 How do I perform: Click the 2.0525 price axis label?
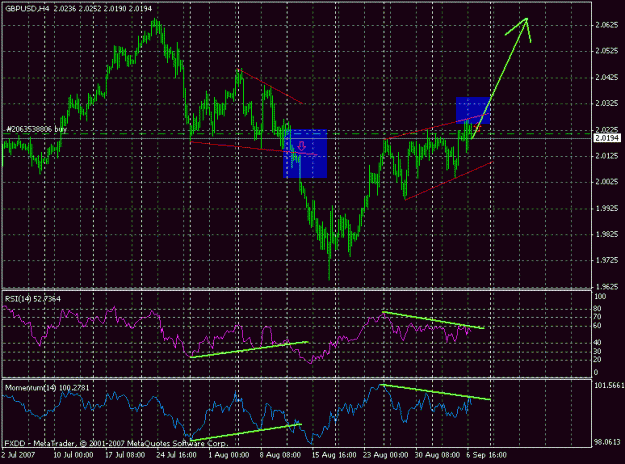click(x=606, y=51)
